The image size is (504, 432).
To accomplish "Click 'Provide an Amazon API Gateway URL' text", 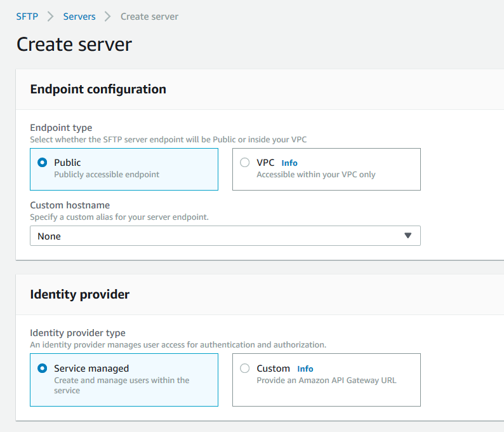I will point(326,381).
